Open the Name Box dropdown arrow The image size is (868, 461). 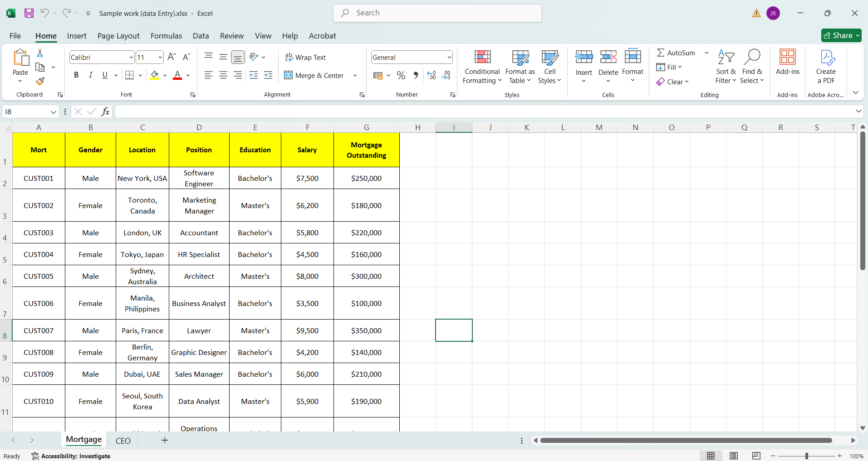(x=53, y=112)
